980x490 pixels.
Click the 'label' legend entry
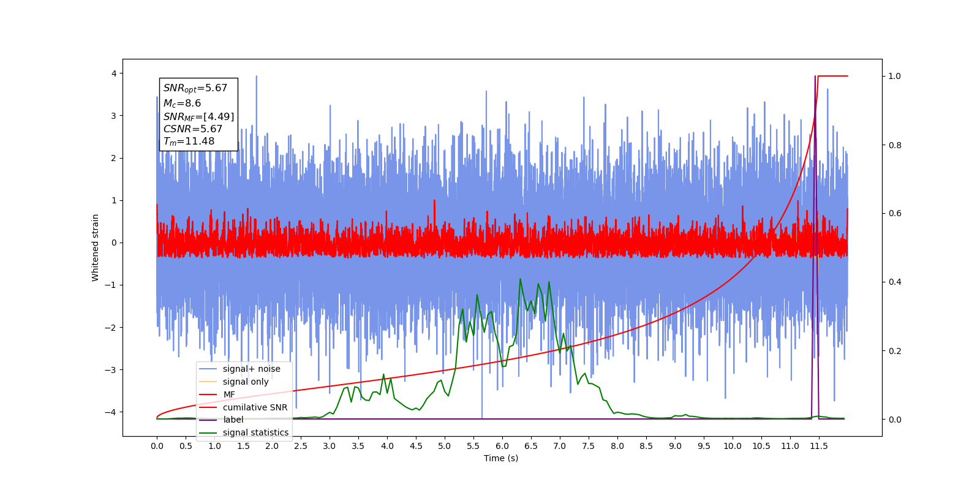point(222,420)
